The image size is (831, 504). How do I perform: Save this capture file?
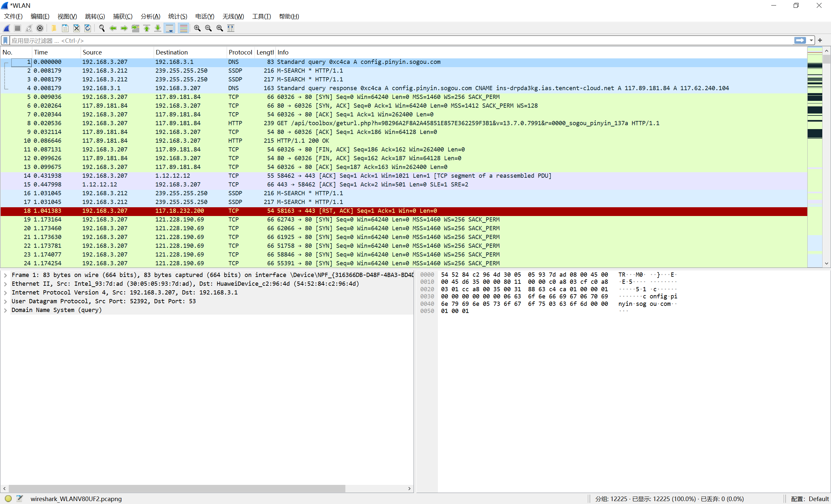65,28
